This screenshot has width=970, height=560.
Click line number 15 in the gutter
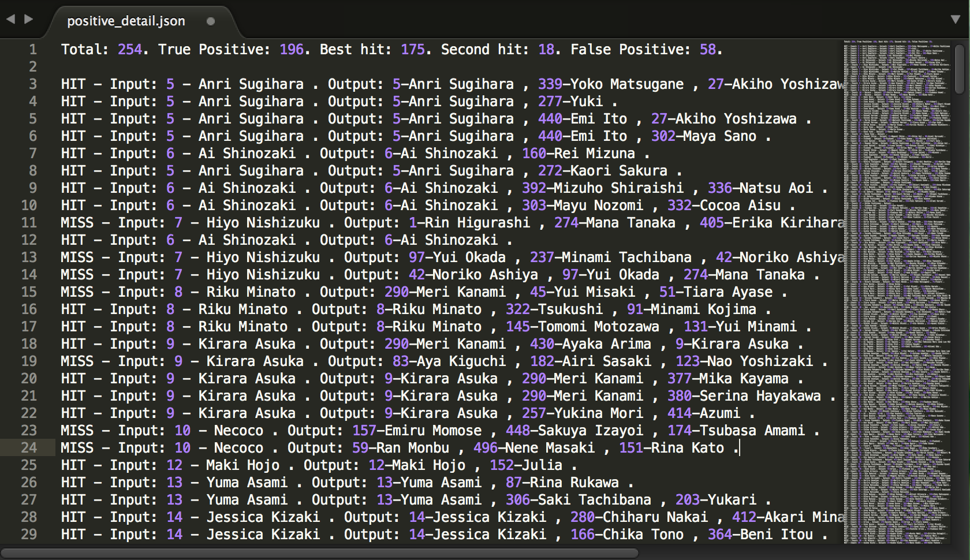pos(29,292)
